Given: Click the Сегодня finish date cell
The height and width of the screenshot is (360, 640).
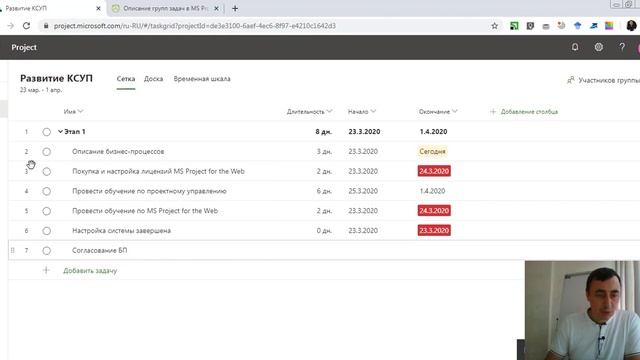Looking at the screenshot, I should (x=432, y=151).
